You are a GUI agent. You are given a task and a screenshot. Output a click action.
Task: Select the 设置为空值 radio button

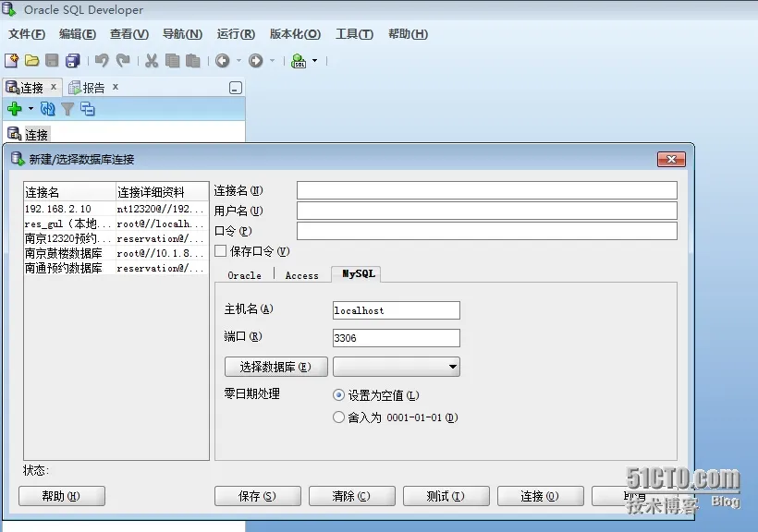[338, 395]
